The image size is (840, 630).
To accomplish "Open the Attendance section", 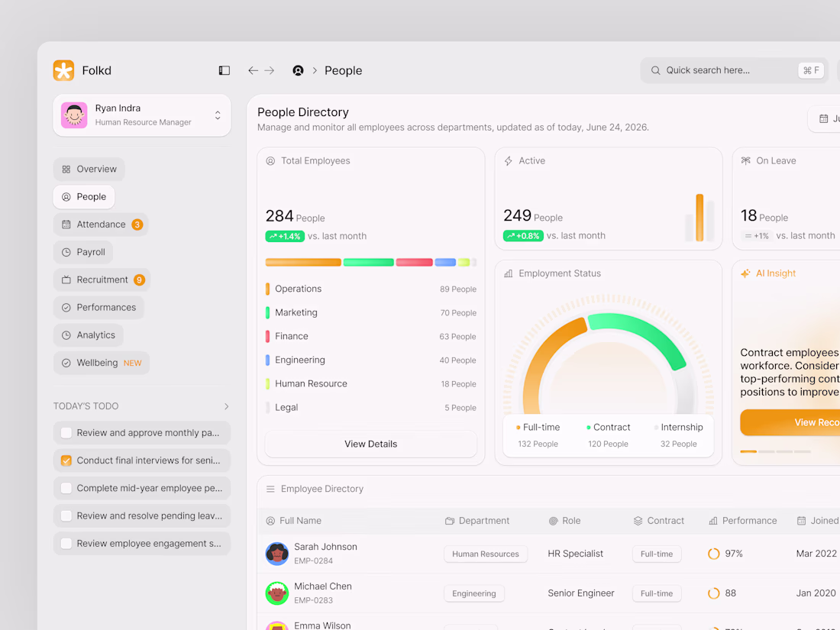I will 101,225.
